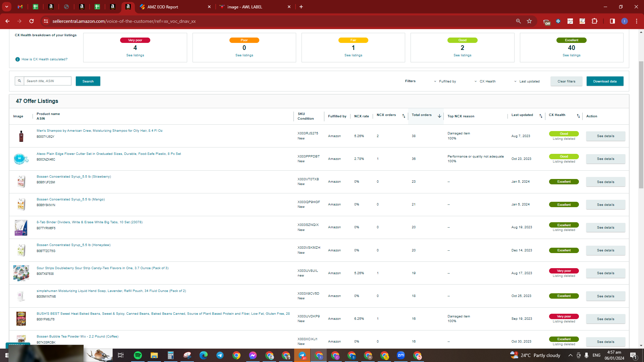Go back to the previous page
The height and width of the screenshot is (362, 644).
coord(7,21)
